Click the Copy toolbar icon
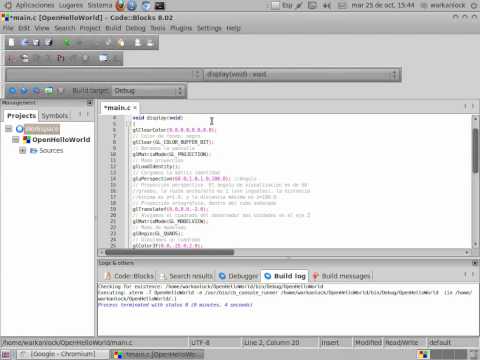This screenshot has height=360, width=480. tap(109, 43)
